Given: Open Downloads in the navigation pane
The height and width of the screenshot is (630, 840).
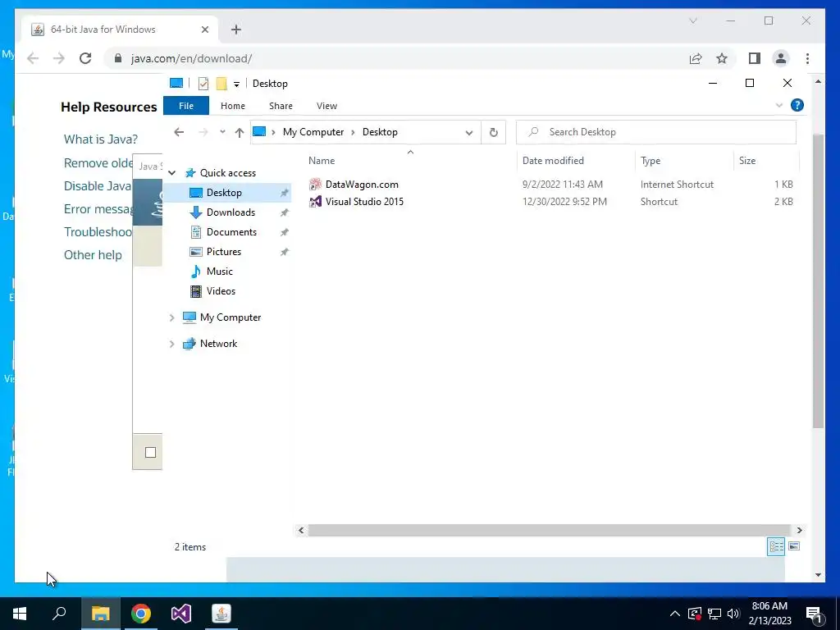Looking at the screenshot, I should (231, 212).
